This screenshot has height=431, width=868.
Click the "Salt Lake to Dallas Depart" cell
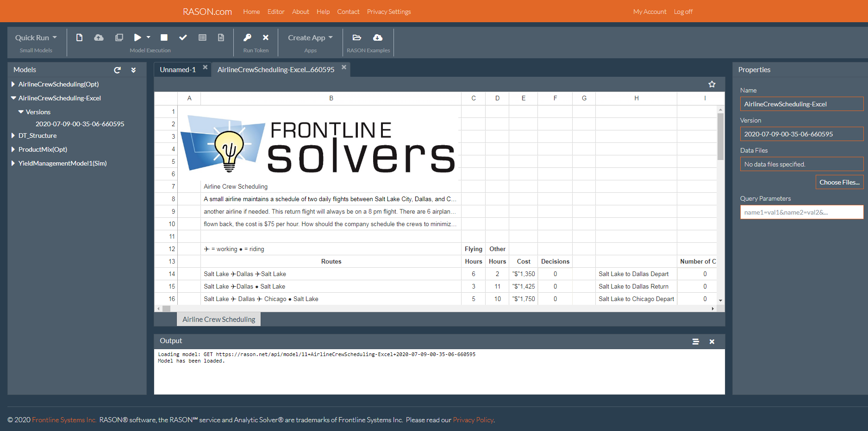point(636,274)
